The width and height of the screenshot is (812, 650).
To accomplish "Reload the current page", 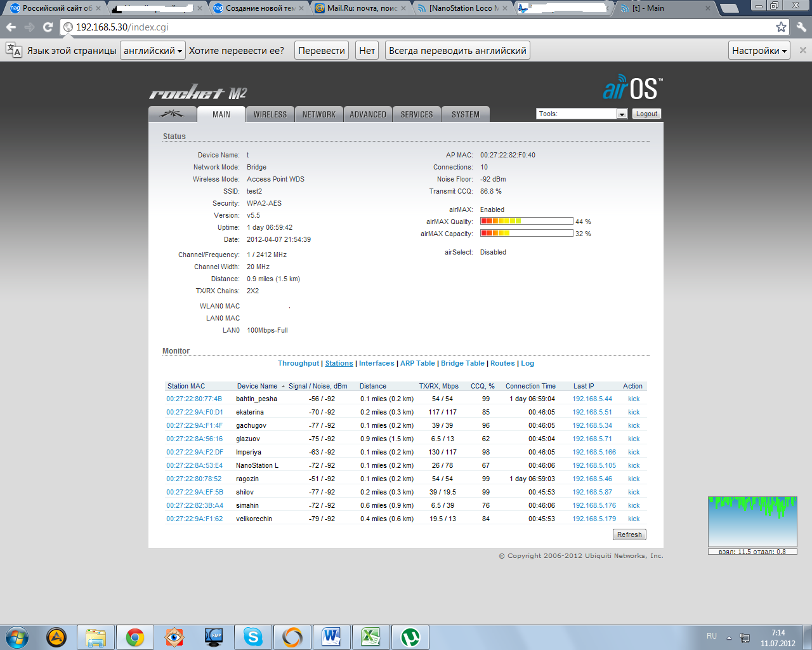I will pyautogui.click(x=48, y=27).
